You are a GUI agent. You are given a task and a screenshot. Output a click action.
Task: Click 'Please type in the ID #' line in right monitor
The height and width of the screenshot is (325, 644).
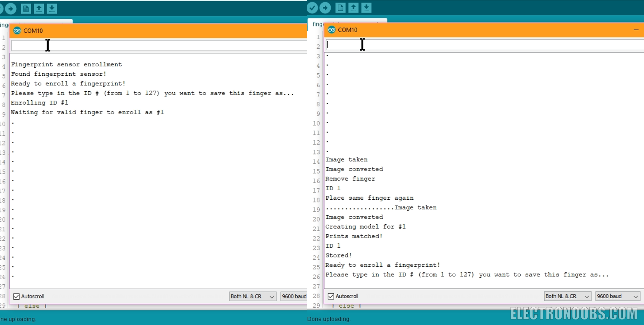click(467, 275)
